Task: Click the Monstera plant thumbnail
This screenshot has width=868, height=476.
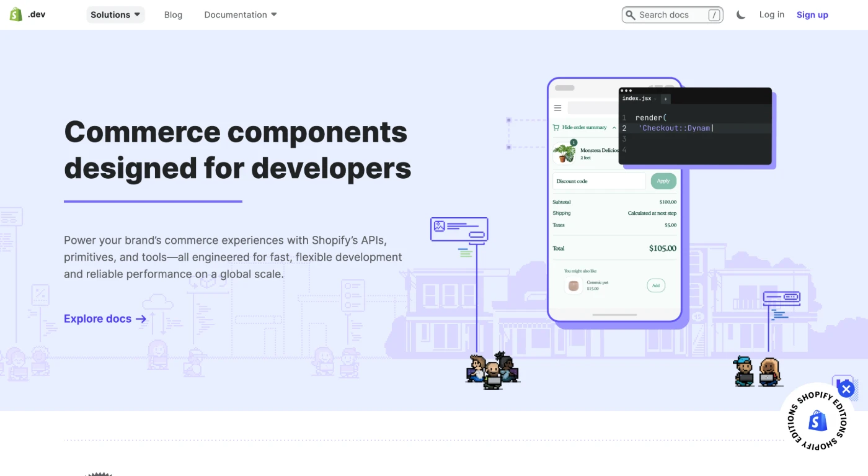Action: (564, 152)
